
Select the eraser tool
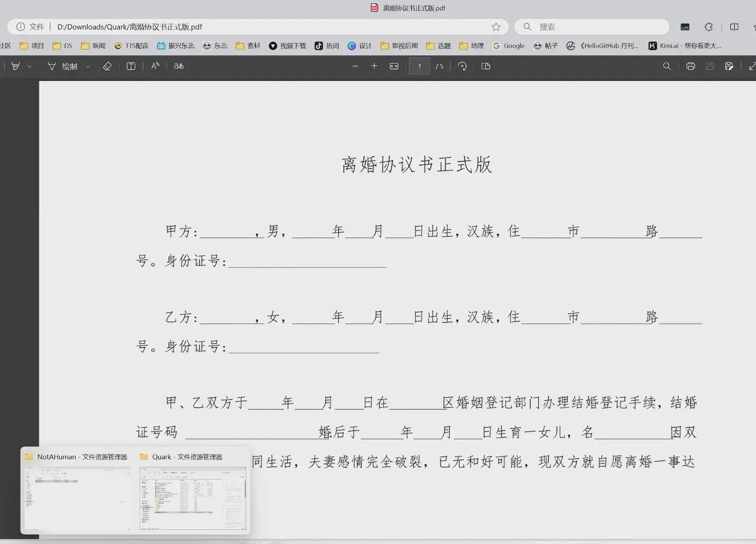click(x=107, y=66)
